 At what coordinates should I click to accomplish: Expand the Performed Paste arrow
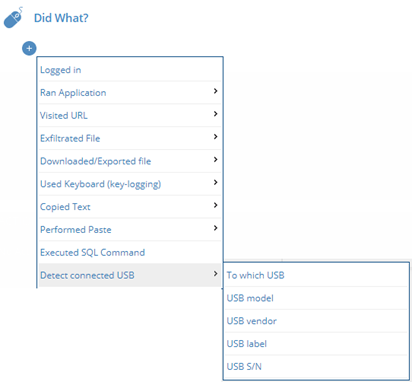[x=215, y=228]
